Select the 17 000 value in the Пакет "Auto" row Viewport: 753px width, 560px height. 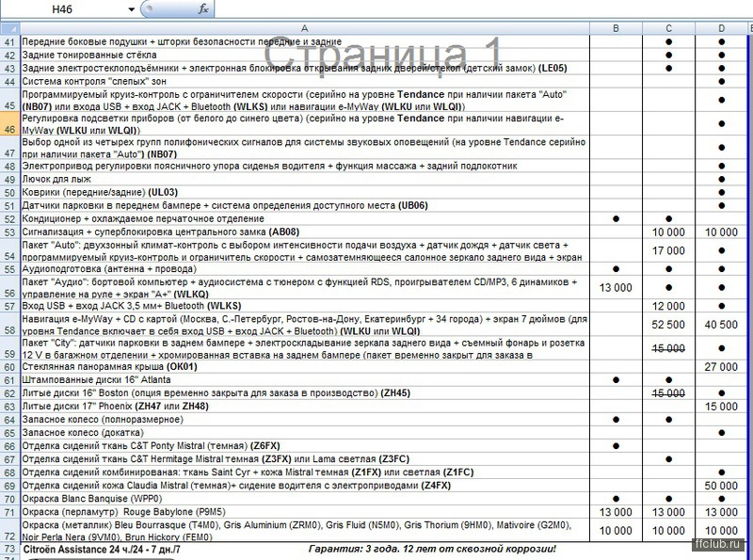(x=669, y=250)
